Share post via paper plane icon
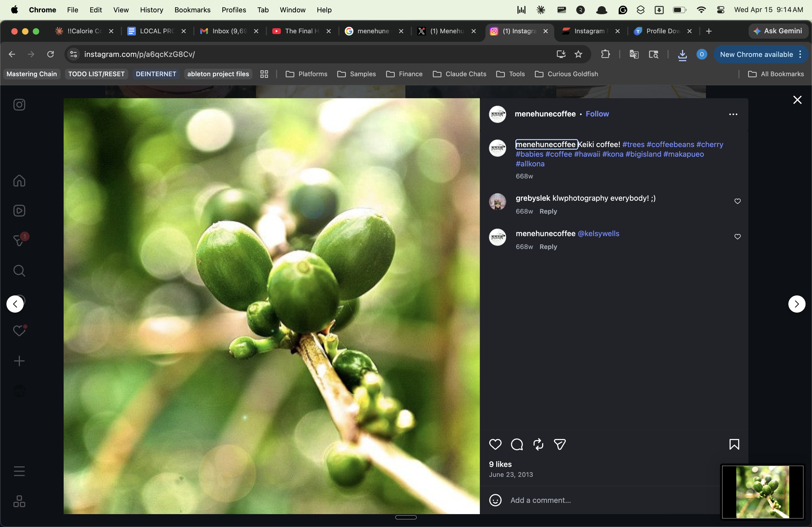812x527 pixels. tap(560, 444)
